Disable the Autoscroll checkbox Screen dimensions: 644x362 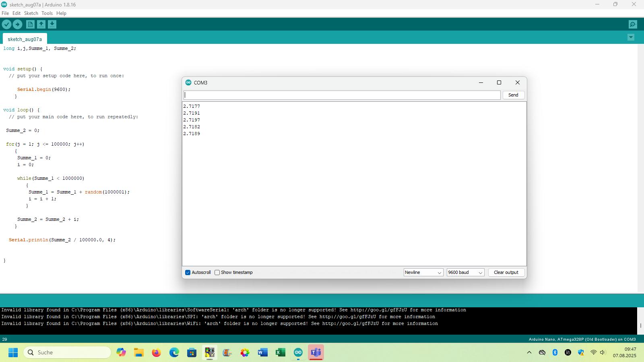188,273
